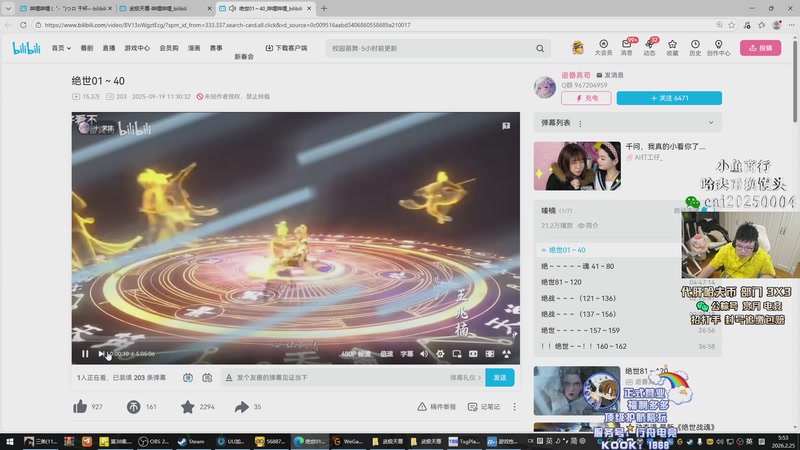800x450 pixels.
Task: Open more options beside 记笔记
Action: (514, 407)
